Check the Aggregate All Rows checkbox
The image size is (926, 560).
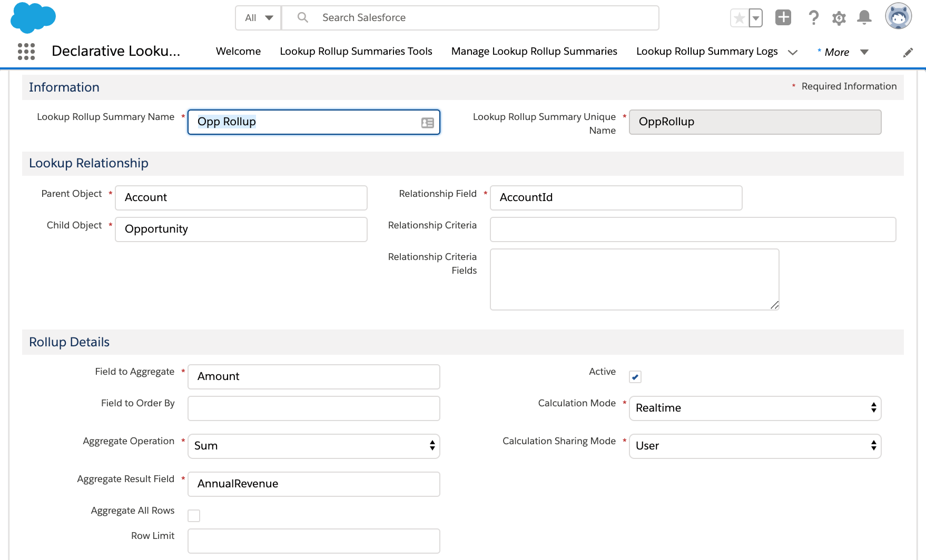coord(194,515)
